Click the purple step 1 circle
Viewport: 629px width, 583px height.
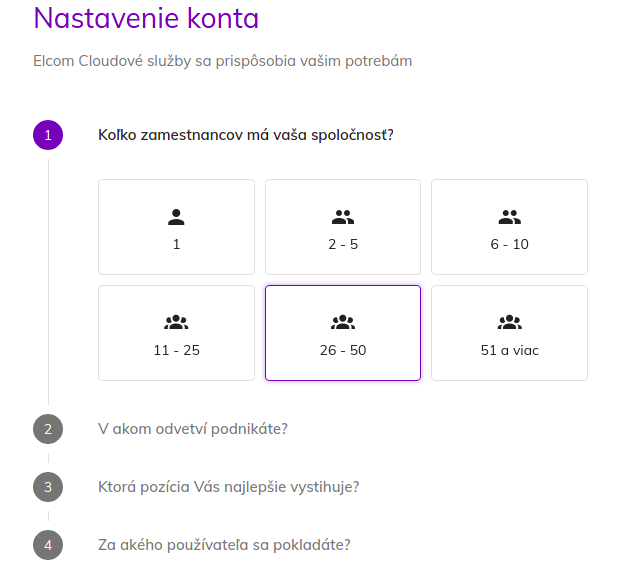[x=48, y=135]
